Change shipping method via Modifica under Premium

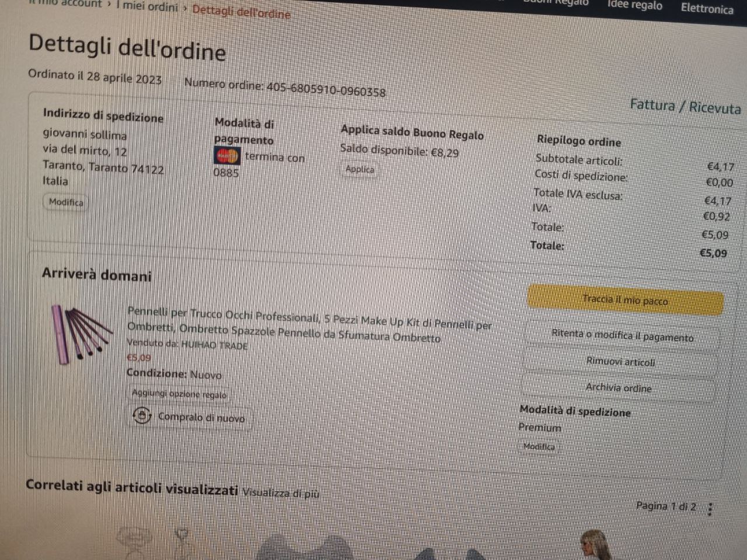coord(539,446)
